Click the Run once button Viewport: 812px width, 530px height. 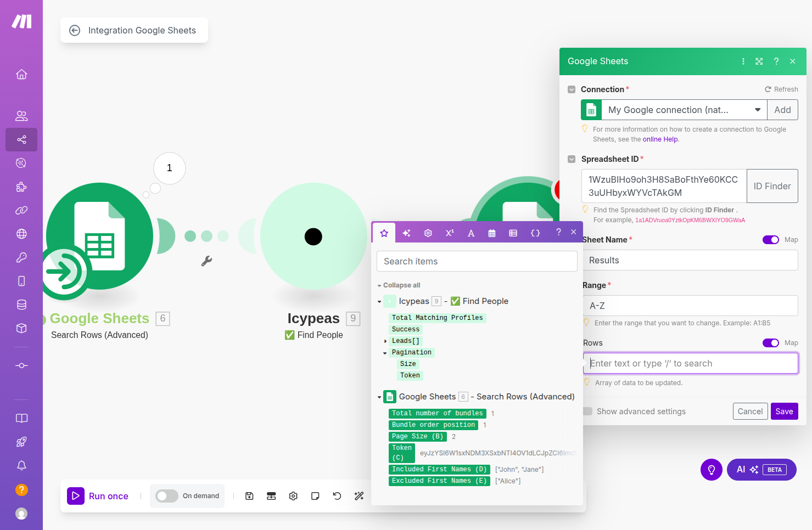point(98,496)
